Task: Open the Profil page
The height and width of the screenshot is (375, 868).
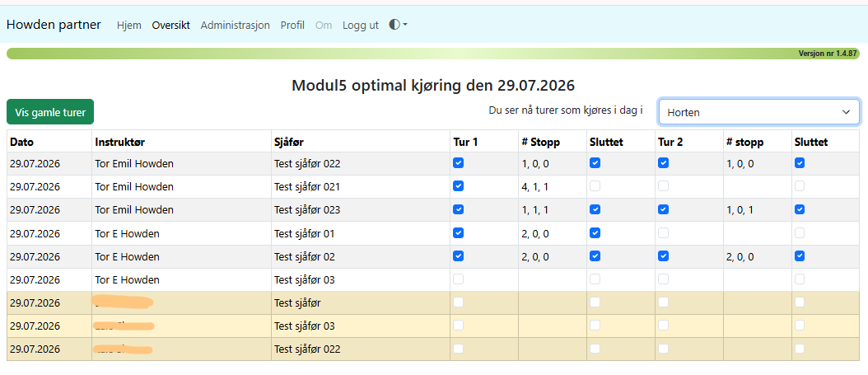Action: tap(292, 25)
